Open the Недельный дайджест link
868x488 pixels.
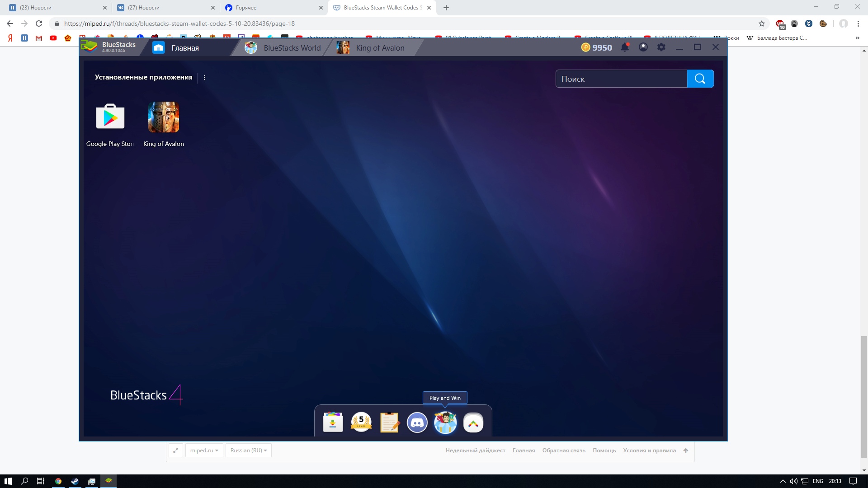(x=476, y=450)
